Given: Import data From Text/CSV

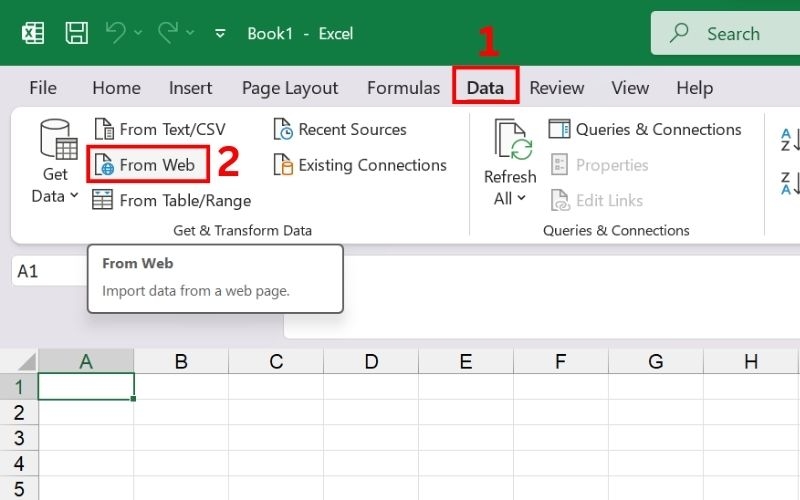Looking at the screenshot, I should point(160,130).
